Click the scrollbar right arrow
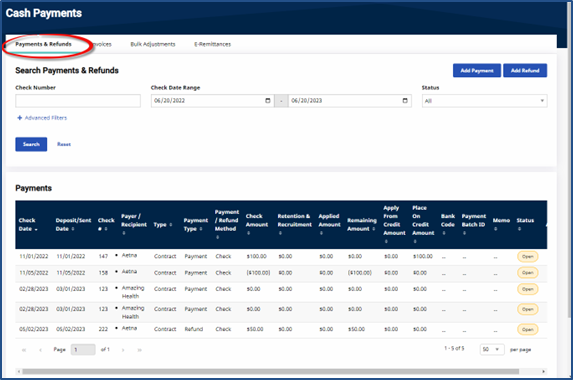The image size is (573, 380). click(x=543, y=372)
